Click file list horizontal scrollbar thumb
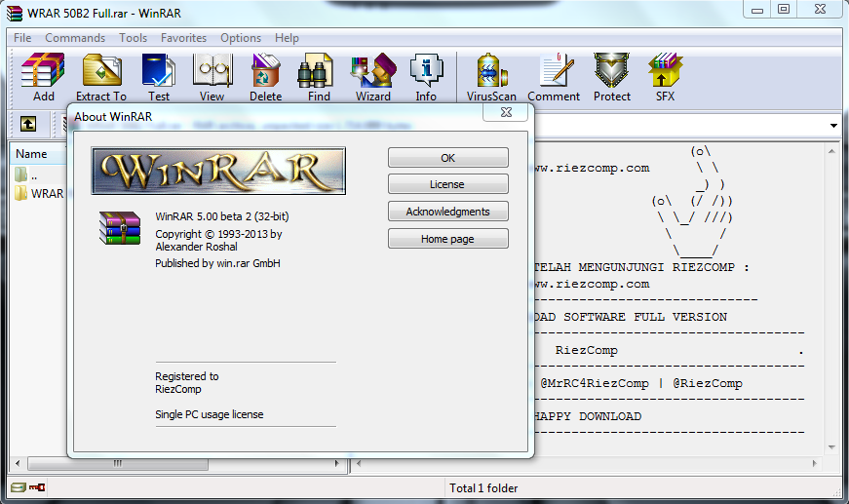This screenshot has width=849, height=504. (118, 463)
